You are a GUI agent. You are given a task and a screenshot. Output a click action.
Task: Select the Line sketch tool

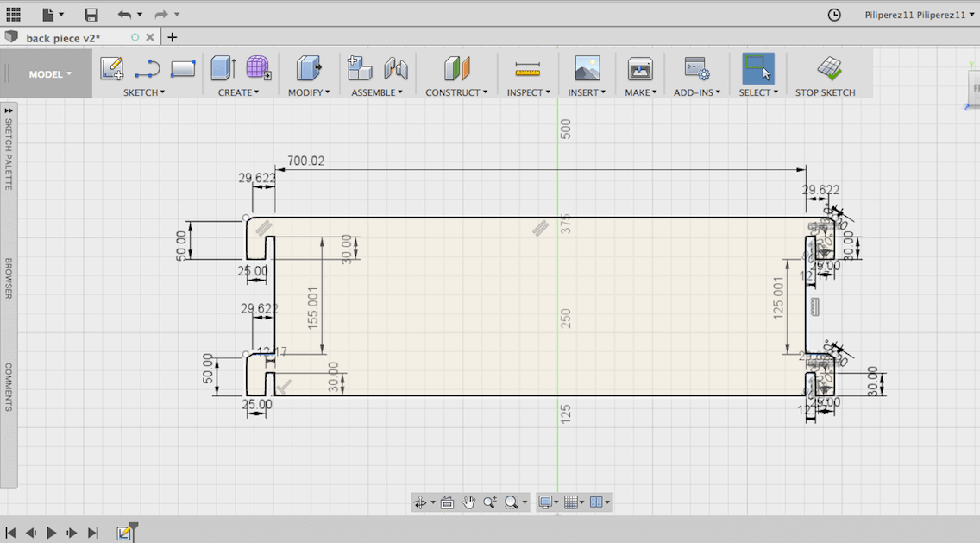[x=147, y=68]
